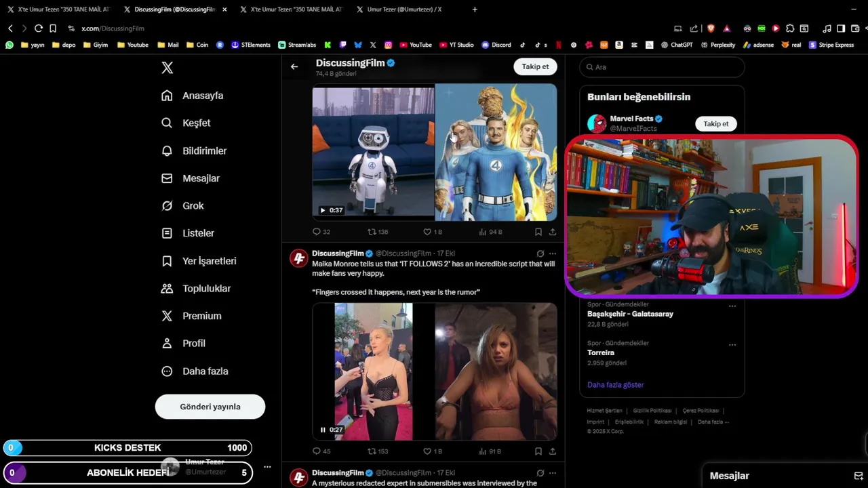Share the IT FOLLOWS 2 post

click(553, 451)
